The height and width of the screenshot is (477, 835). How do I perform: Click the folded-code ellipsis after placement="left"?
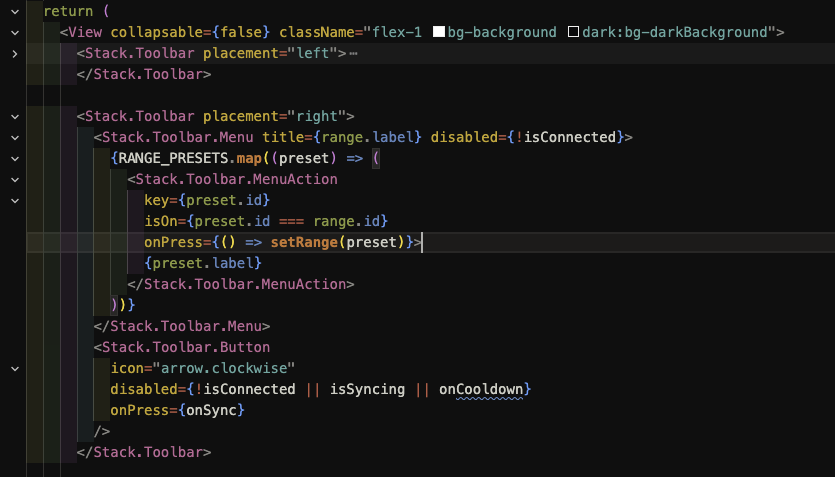tap(353, 53)
